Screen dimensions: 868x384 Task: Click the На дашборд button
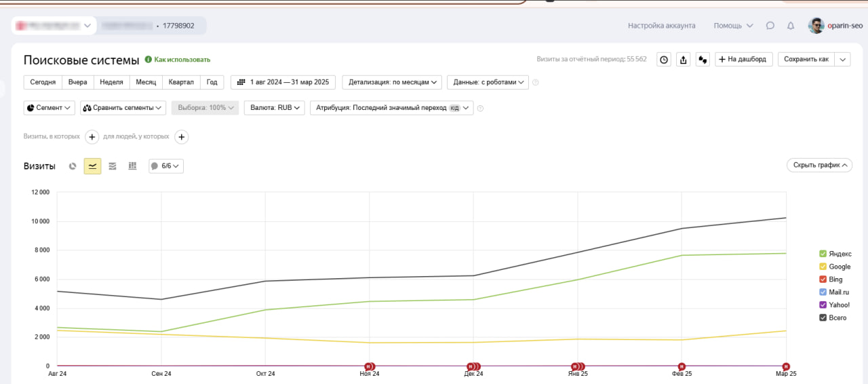(x=744, y=60)
